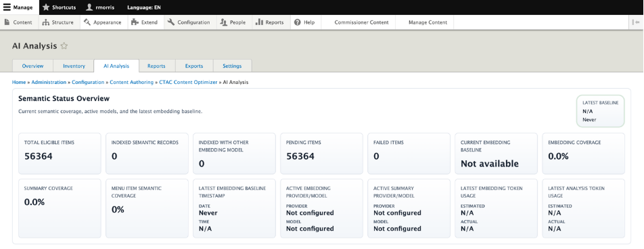Click the People icon in toolbar
The width and height of the screenshot is (644, 249).
[223, 22]
